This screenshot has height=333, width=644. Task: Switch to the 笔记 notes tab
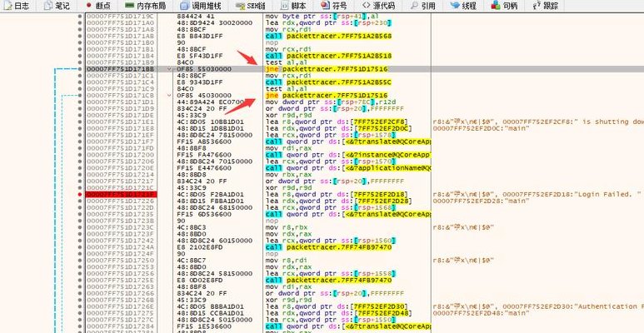tap(57, 6)
